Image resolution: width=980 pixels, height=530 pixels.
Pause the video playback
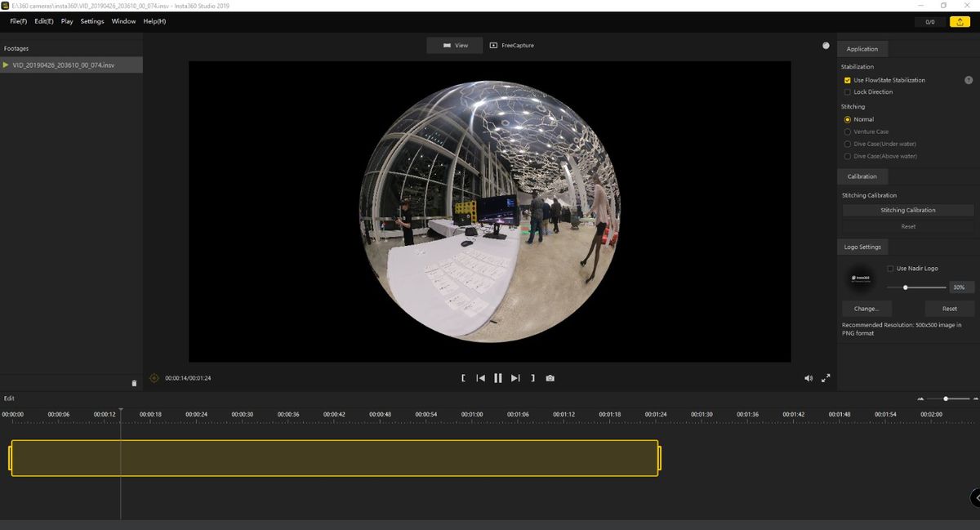click(x=498, y=378)
